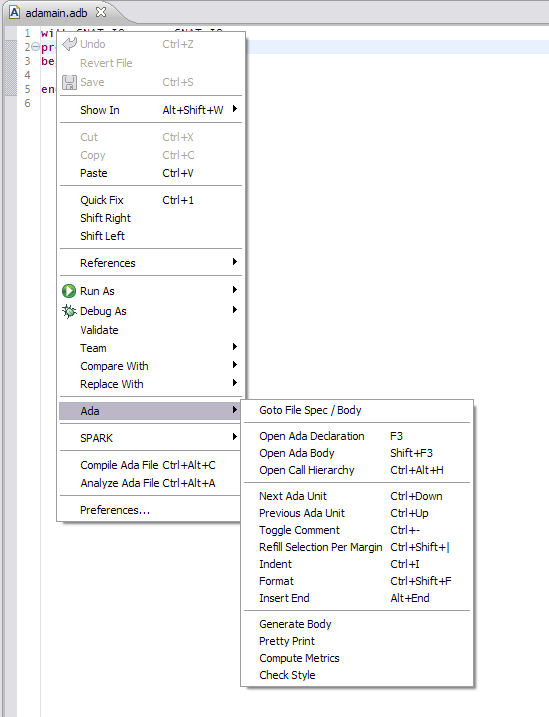Select Open Call Hierarchy
Image resolution: width=549 pixels, height=717 pixels.
[x=357, y=470]
